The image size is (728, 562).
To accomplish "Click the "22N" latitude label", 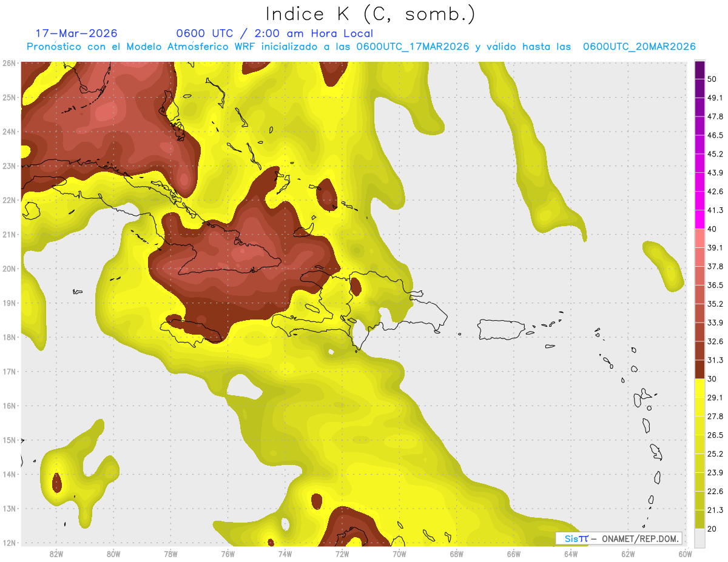I will tap(8, 200).
